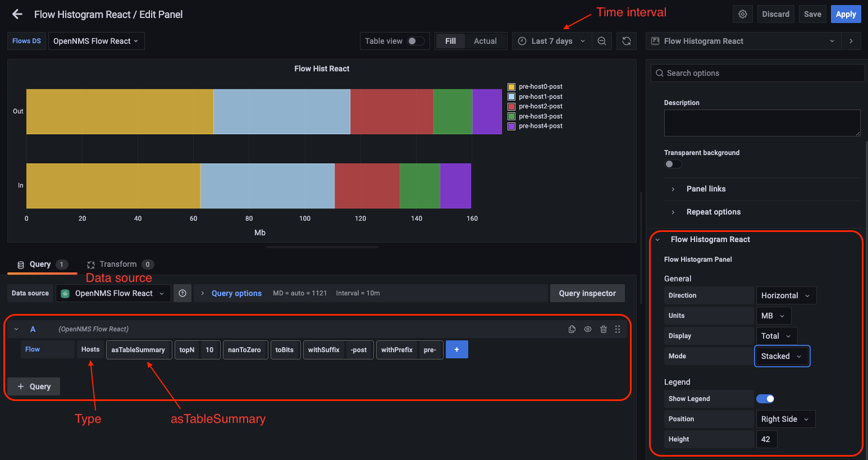Click the zoom out magnifier icon
This screenshot has width=868, height=460.
click(x=602, y=40)
